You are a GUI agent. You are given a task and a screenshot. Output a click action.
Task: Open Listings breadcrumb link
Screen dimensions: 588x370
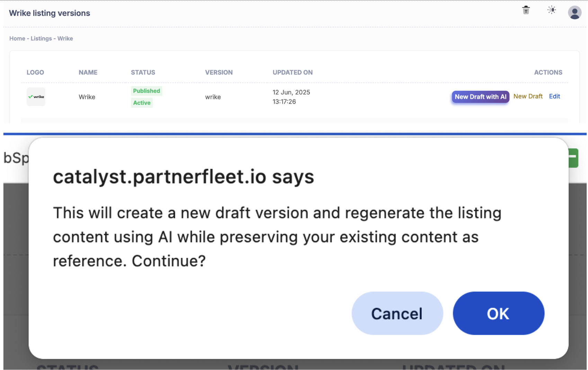tap(41, 38)
